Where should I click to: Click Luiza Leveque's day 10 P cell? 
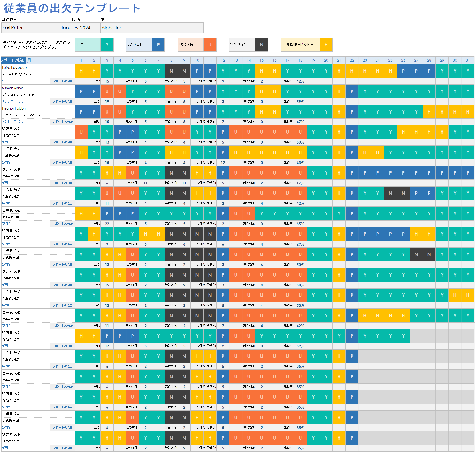(x=197, y=71)
